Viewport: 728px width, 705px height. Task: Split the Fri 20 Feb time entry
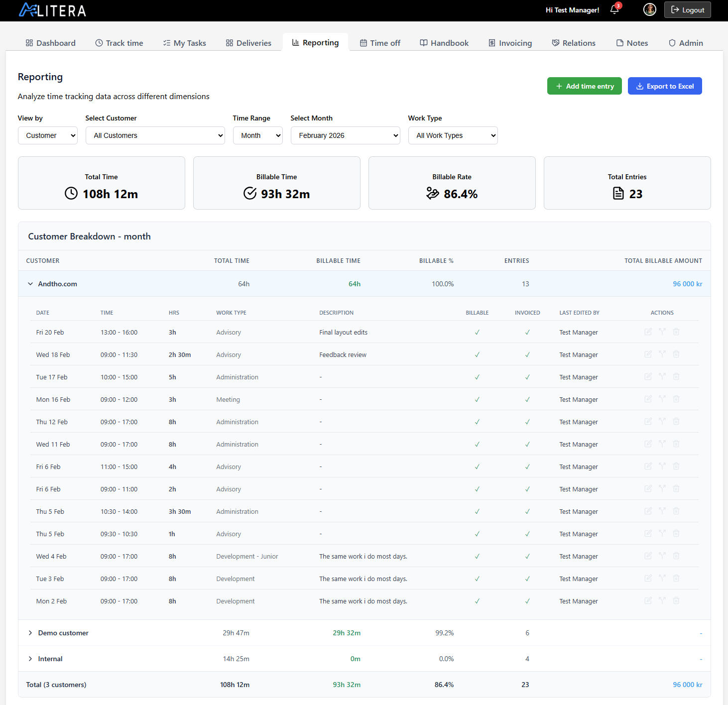click(662, 332)
